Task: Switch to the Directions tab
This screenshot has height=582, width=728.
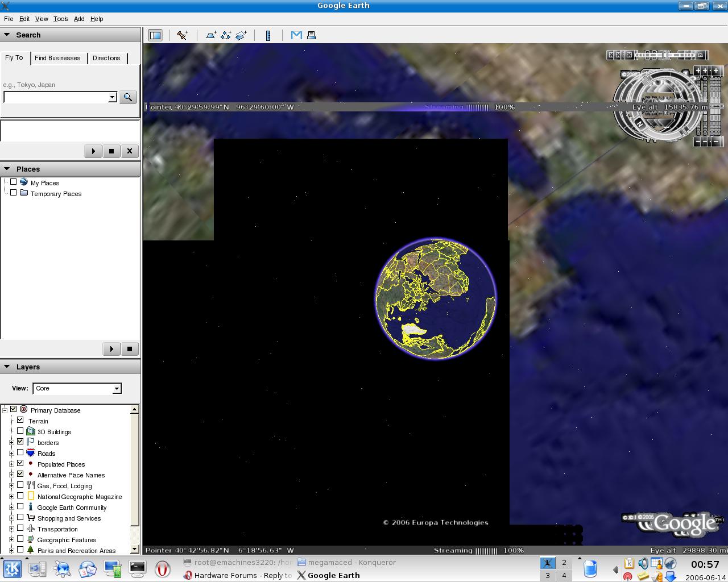Action: tap(106, 58)
